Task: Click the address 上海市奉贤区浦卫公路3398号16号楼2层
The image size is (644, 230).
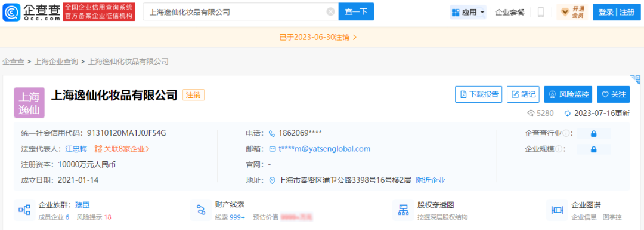Action: tap(345, 180)
